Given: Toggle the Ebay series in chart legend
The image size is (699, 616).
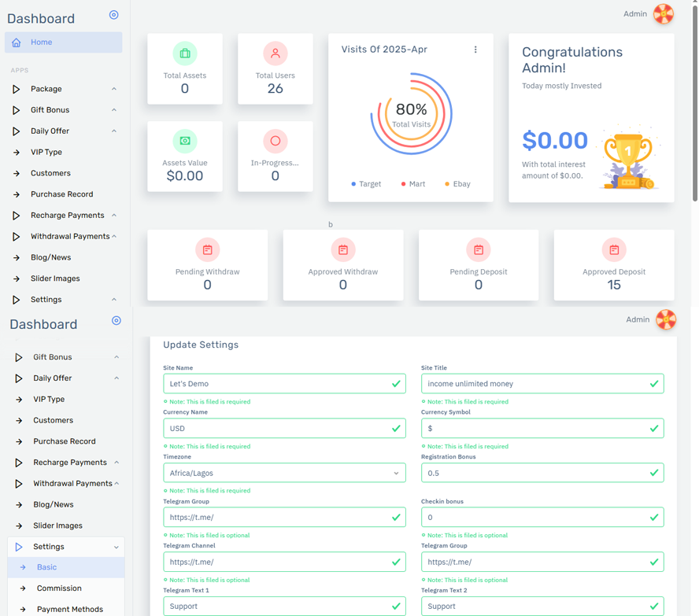Looking at the screenshot, I should (x=457, y=184).
